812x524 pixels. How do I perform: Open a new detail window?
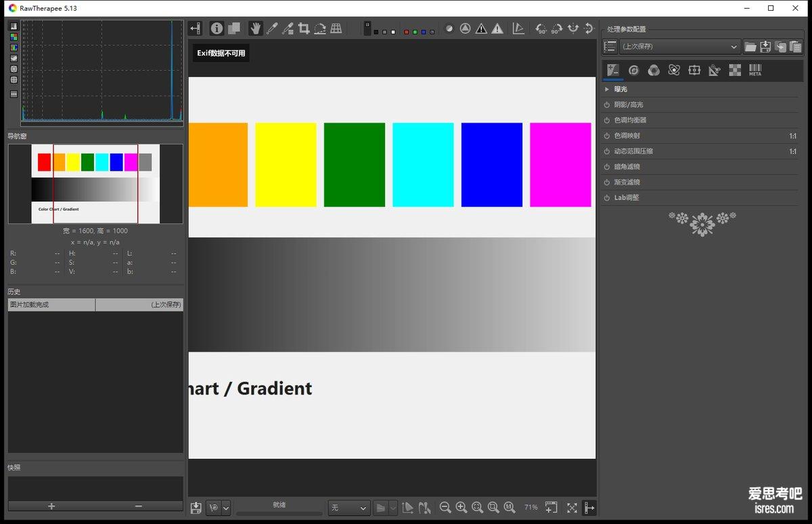[x=551, y=508]
